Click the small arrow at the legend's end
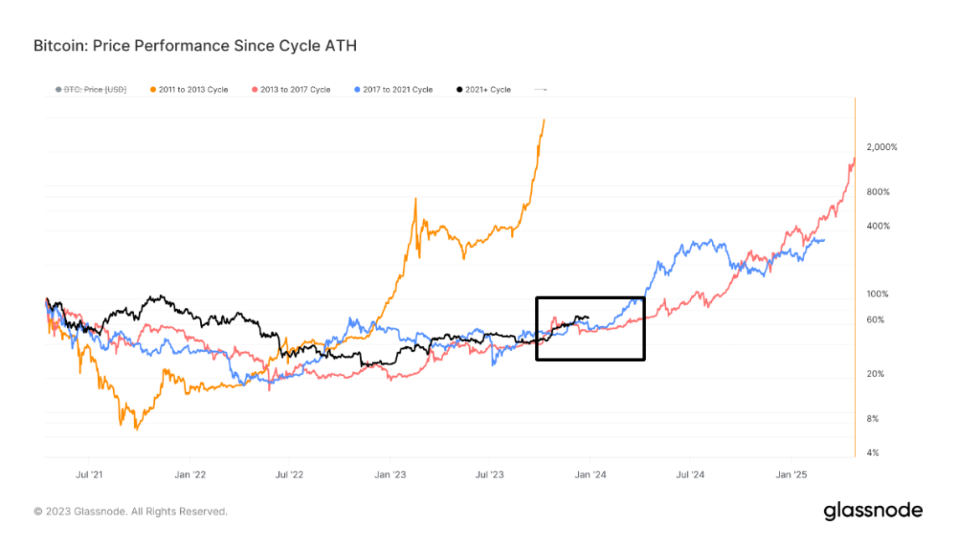Image resolution: width=980 pixels, height=547 pixels. tap(541, 90)
